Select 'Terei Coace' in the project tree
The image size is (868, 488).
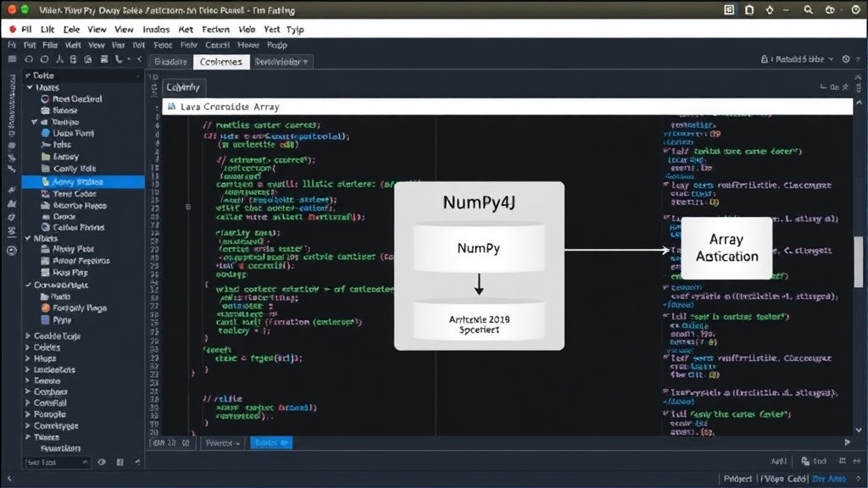click(x=75, y=194)
